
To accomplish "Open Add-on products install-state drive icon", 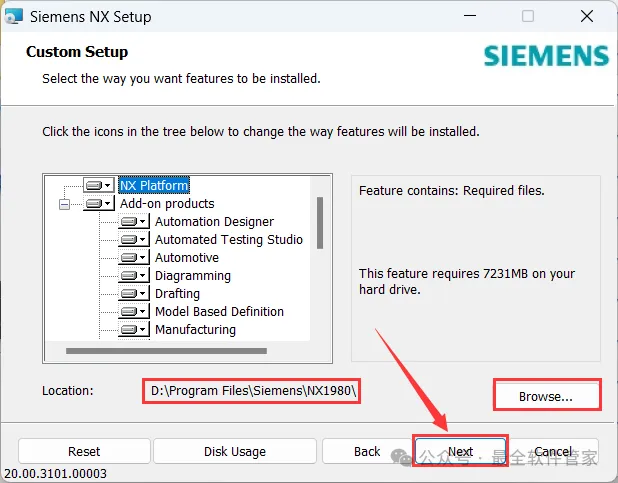I will [x=99, y=204].
